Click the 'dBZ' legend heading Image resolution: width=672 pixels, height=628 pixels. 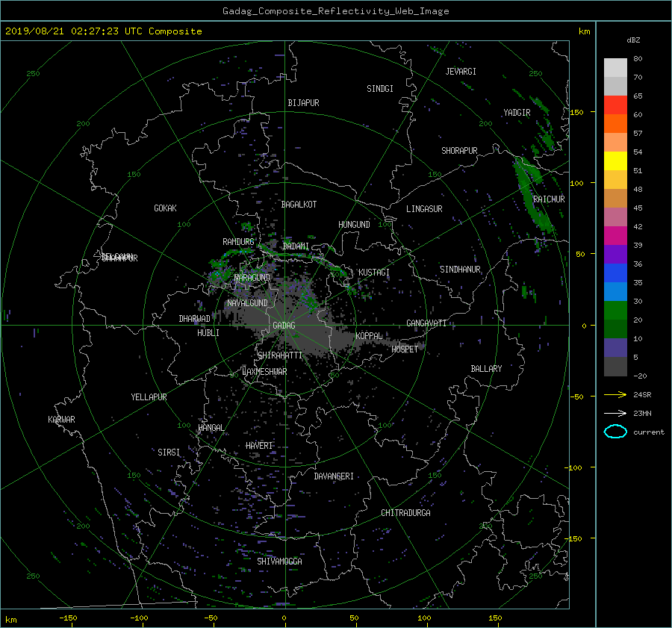633,40
